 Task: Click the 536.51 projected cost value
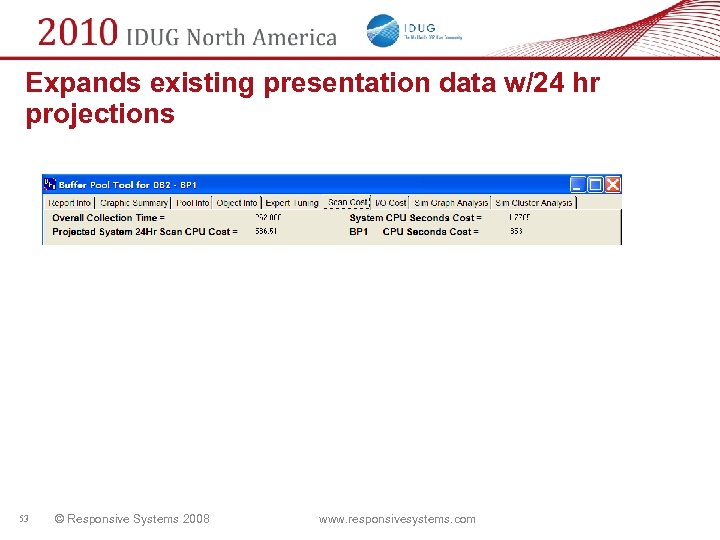(x=266, y=231)
